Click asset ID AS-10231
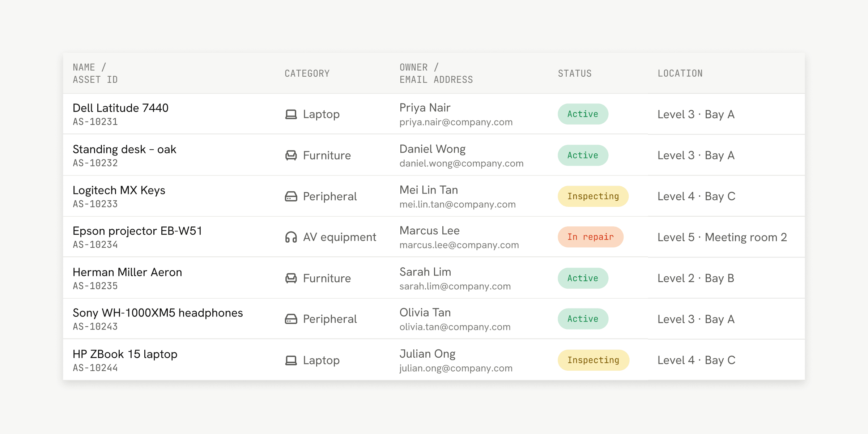The width and height of the screenshot is (868, 434). 95,122
